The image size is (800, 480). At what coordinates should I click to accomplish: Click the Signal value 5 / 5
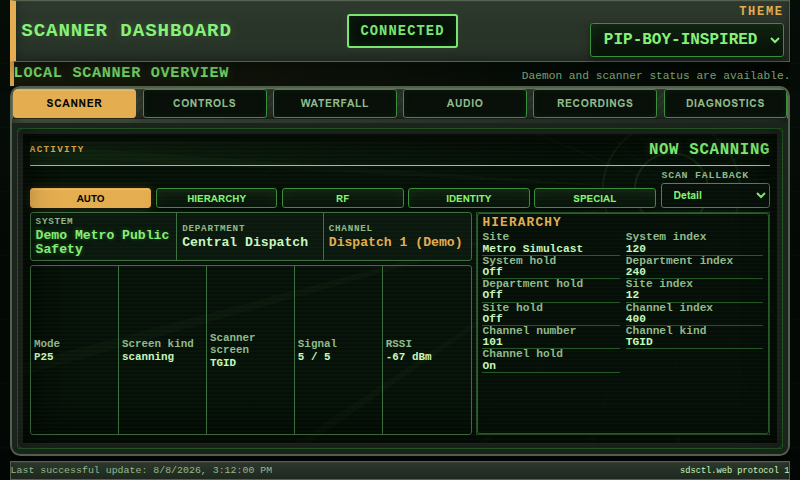(x=314, y=357)
